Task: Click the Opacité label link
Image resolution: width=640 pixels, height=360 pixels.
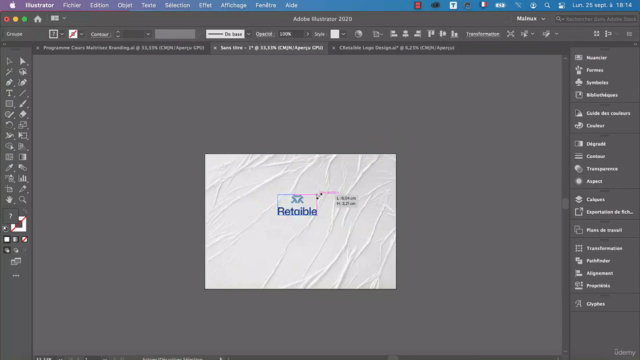Action: coord(264,34)
